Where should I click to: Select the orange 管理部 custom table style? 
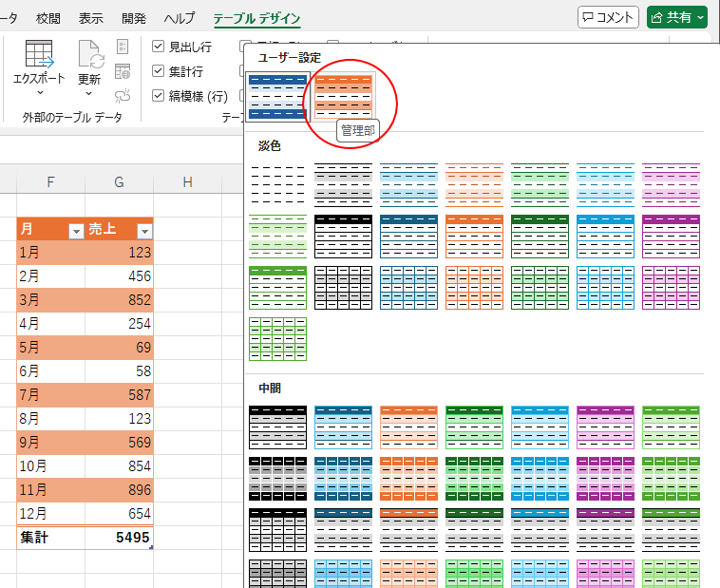(x=344, y=97)
